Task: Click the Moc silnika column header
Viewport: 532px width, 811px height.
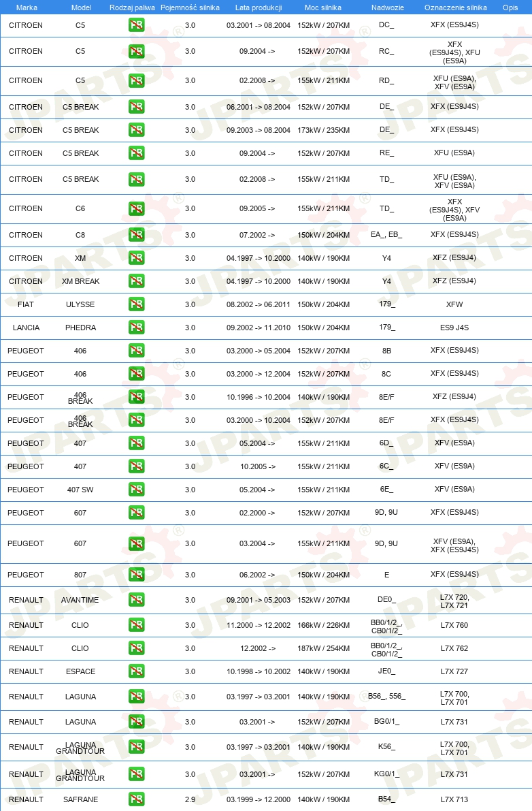Action: (323, 7)
